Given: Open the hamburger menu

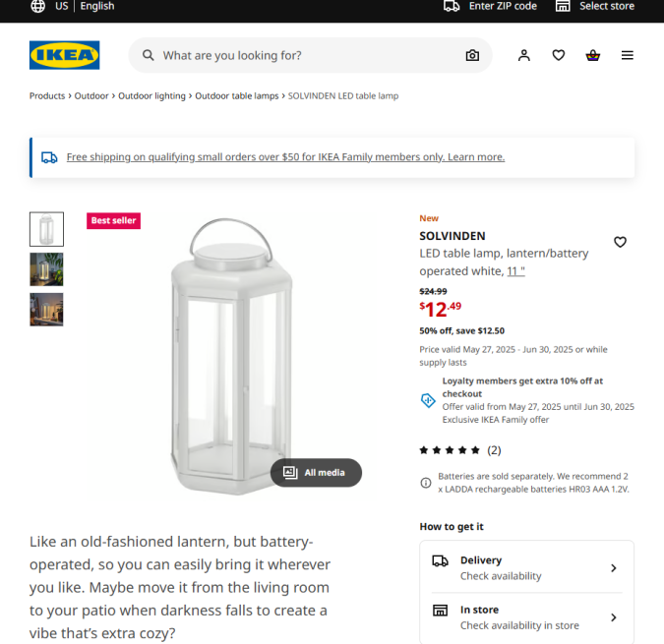Looking at the screenshot, I should 628,55.
